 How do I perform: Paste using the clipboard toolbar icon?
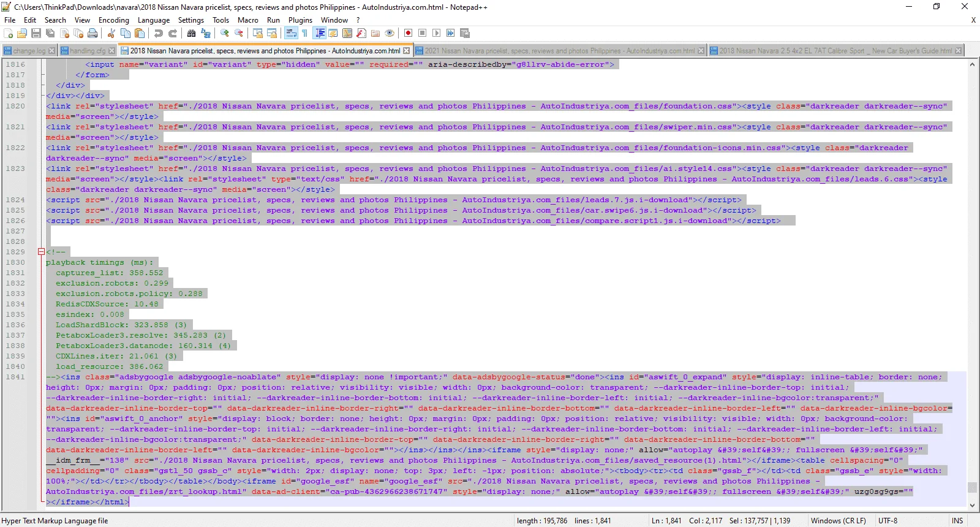(140, 33)
